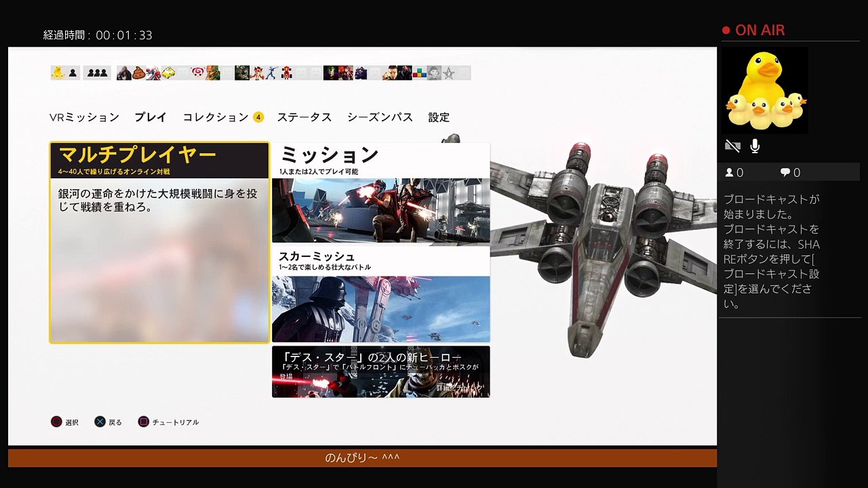Viewport: 868px width, 488px height.
Task: Click the コレクション notification badge 4
Action: click(258, 117)
